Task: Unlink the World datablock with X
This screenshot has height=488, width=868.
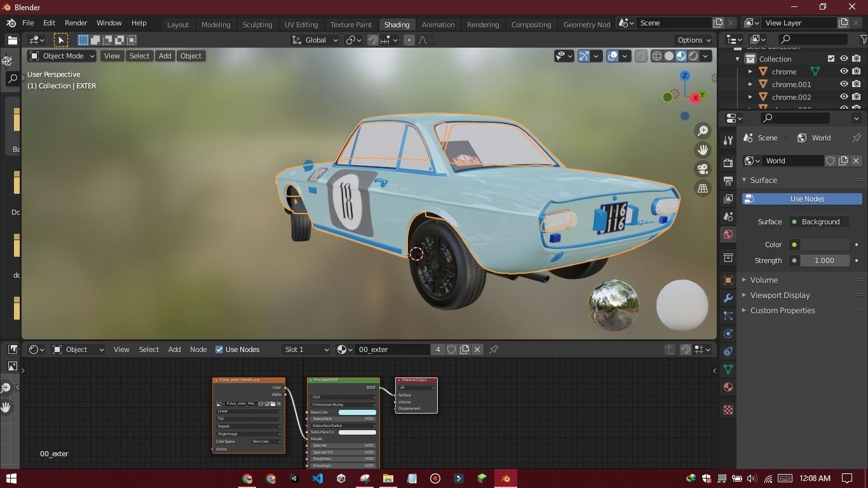Action: coord(856,161)
